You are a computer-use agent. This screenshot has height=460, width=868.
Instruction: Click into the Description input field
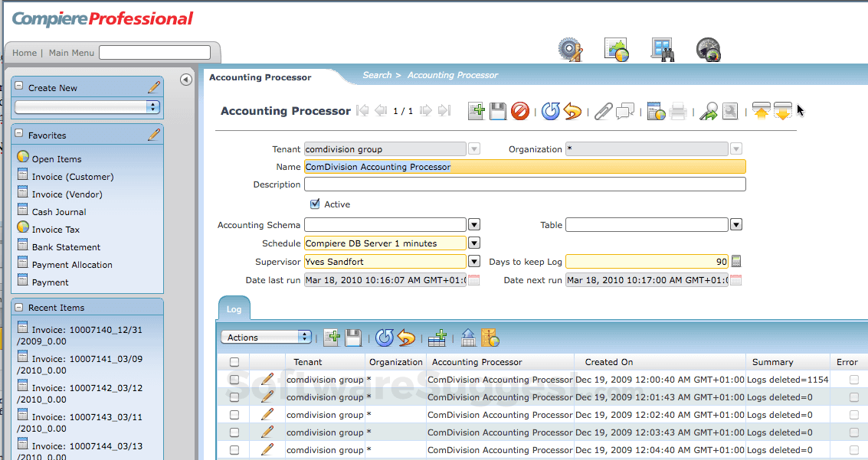tap(524, 184)
